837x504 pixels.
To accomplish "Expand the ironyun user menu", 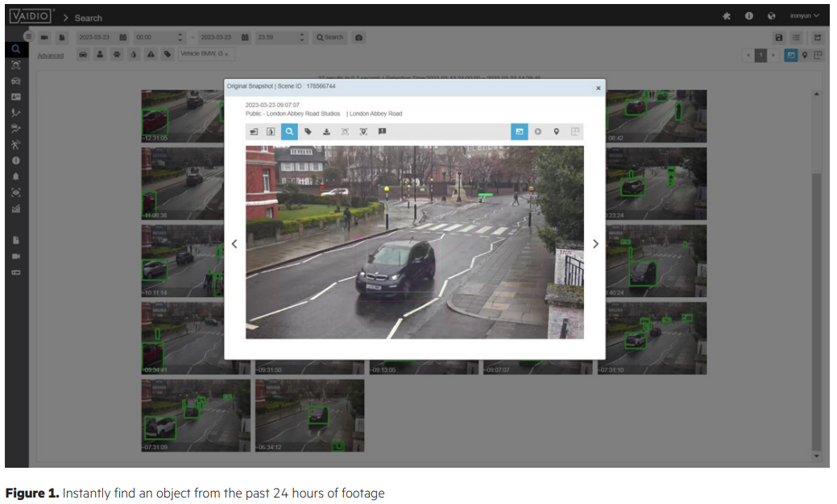I will tap(805, 16).
